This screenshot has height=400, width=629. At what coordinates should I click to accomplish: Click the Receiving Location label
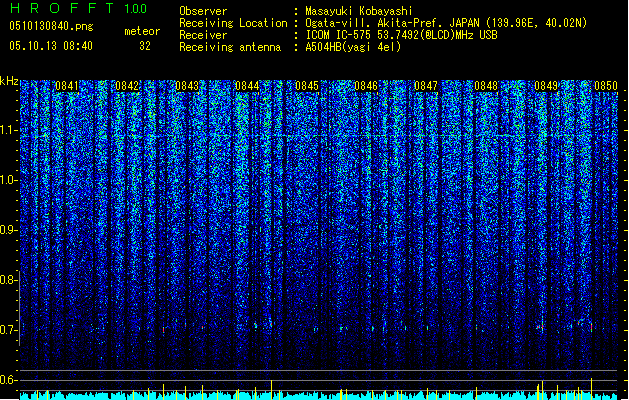(233, 23)
